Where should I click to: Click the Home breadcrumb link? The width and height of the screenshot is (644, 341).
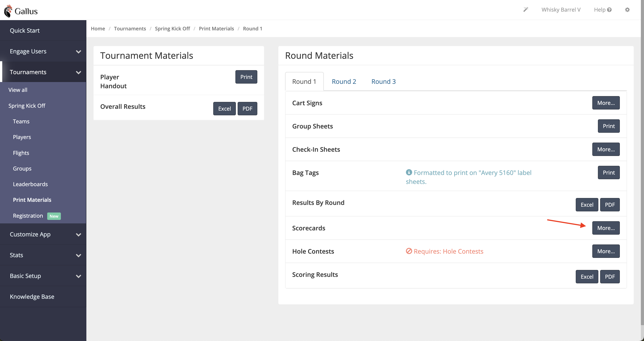tap(98, 28)
